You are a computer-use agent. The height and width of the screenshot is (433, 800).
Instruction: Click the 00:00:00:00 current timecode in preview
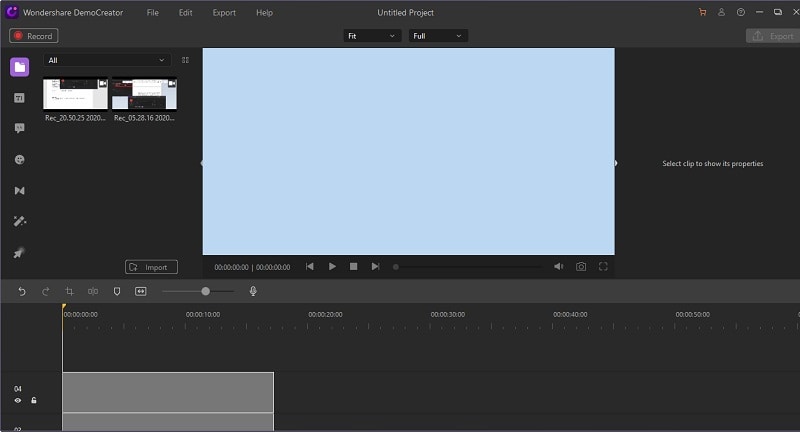[231, 267]
